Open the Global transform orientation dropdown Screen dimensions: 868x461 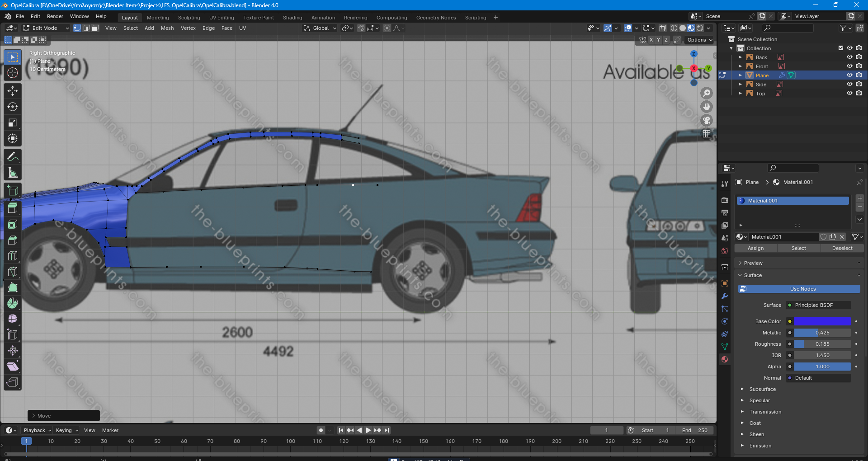click(320, 28)
